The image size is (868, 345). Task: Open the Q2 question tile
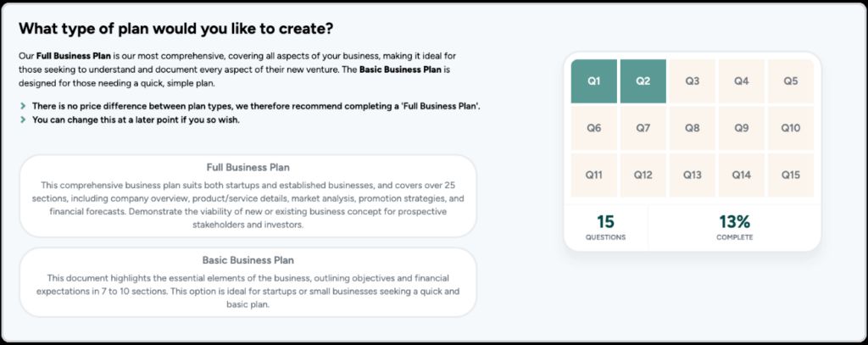point(643,81)
